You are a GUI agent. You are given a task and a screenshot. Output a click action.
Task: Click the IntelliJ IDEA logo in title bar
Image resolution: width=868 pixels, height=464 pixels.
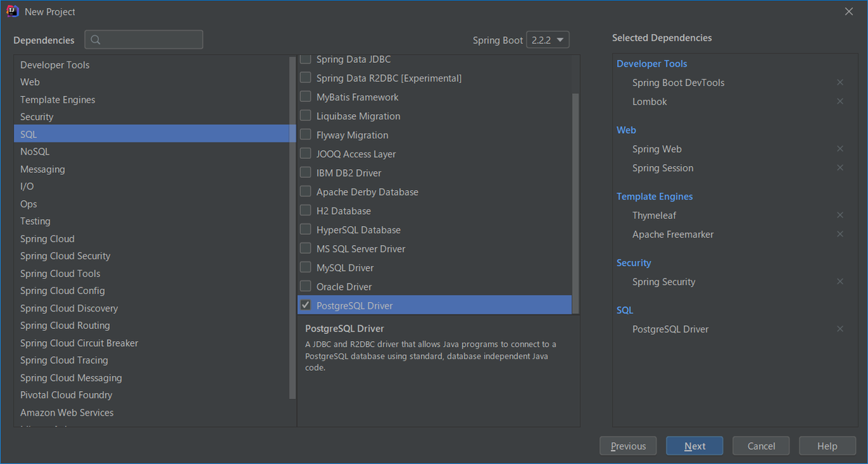pos(12,12)
